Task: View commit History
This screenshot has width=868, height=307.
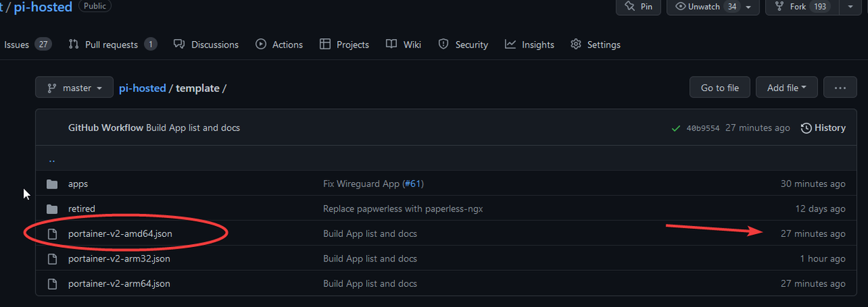Action: (823, 128)
